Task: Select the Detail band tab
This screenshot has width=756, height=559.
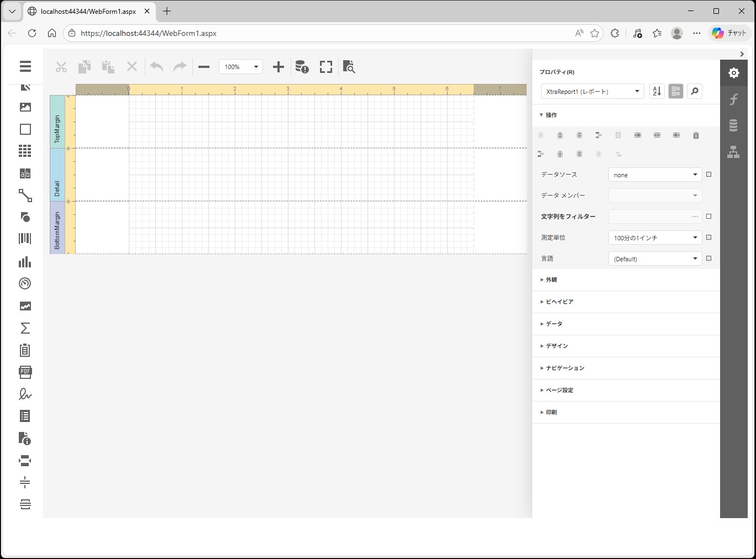Action: [57, 175]
